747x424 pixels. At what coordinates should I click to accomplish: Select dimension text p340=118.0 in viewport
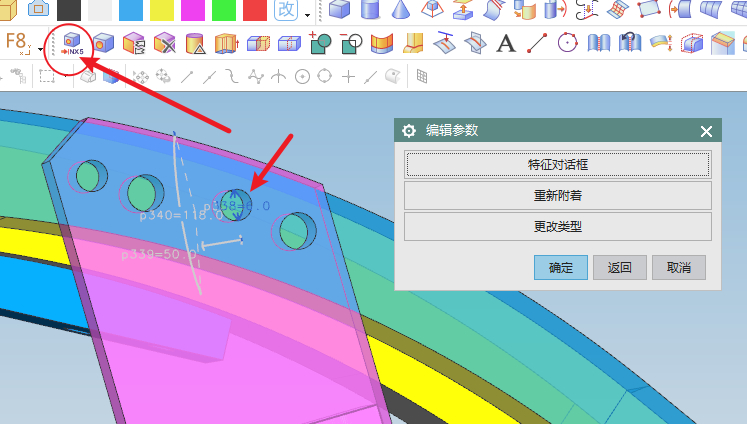pyautogui.click(x=181, y=215)
